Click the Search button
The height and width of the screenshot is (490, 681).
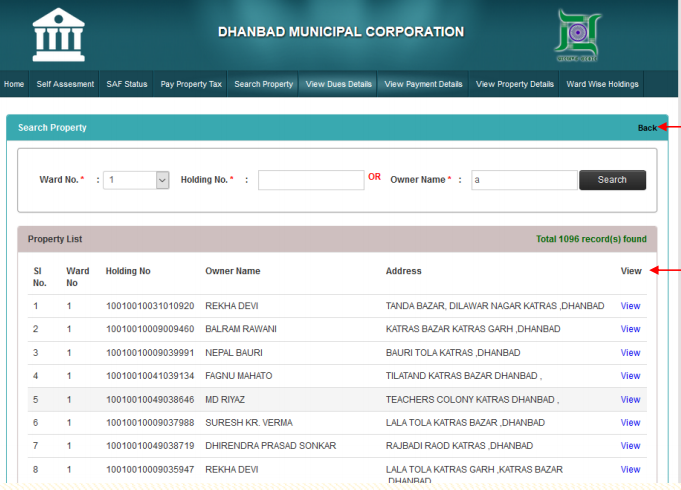[612, 180]
